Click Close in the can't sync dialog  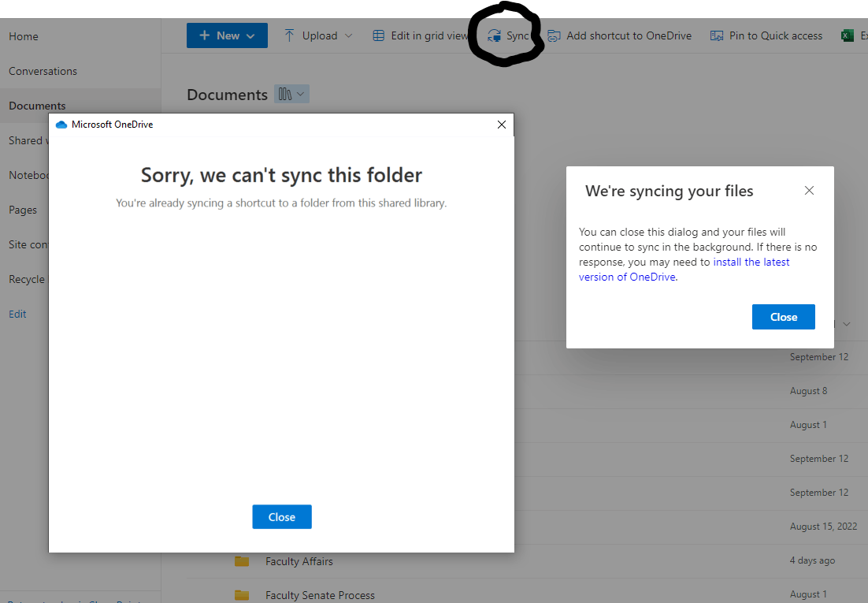282,516
